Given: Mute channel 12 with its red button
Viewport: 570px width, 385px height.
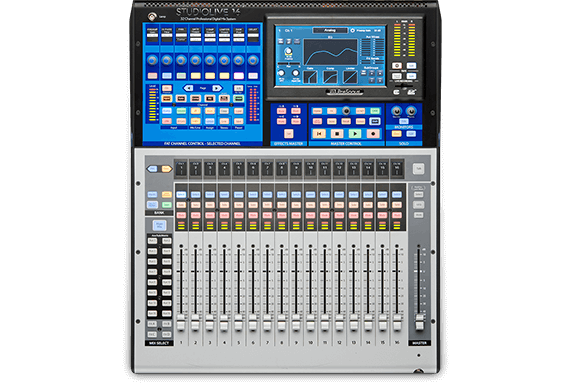Looking at the screenshot, I should tap(339, 215).
